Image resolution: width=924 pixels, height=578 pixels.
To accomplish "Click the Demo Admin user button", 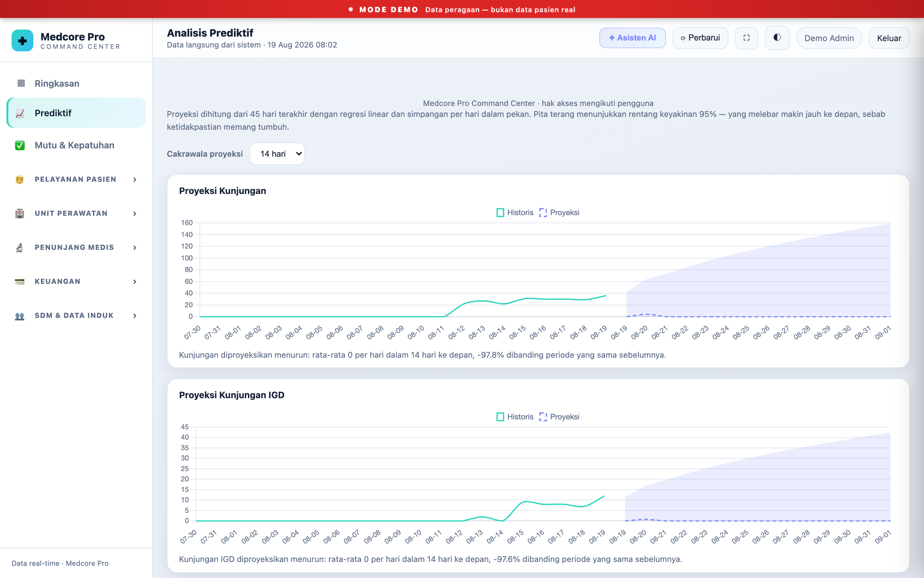I will [829, 38].
